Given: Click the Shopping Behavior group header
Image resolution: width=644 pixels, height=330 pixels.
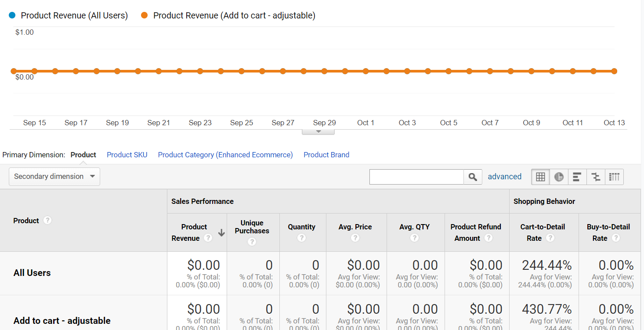Looking at the screenshot, I should click(544, 201).
